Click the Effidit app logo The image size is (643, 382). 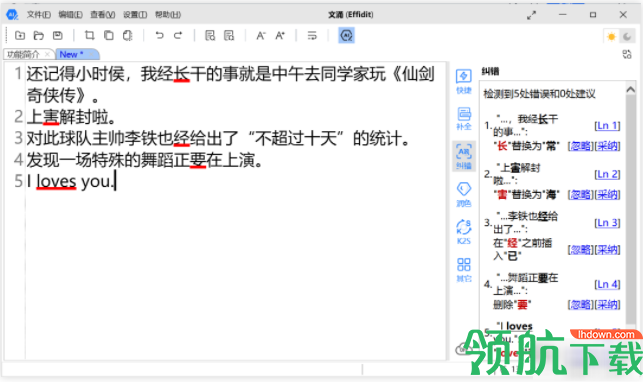coord(12,15)
